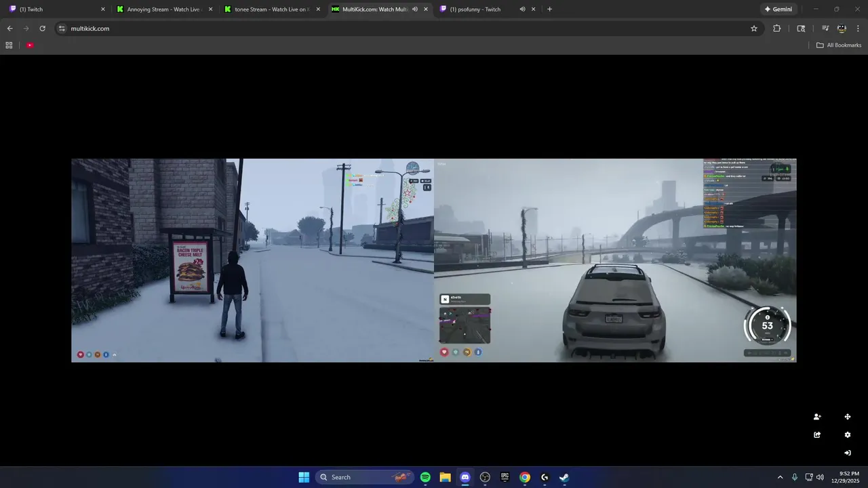
Task: Open the Chrome three-dot menu
Action: [x=858, y=28]
